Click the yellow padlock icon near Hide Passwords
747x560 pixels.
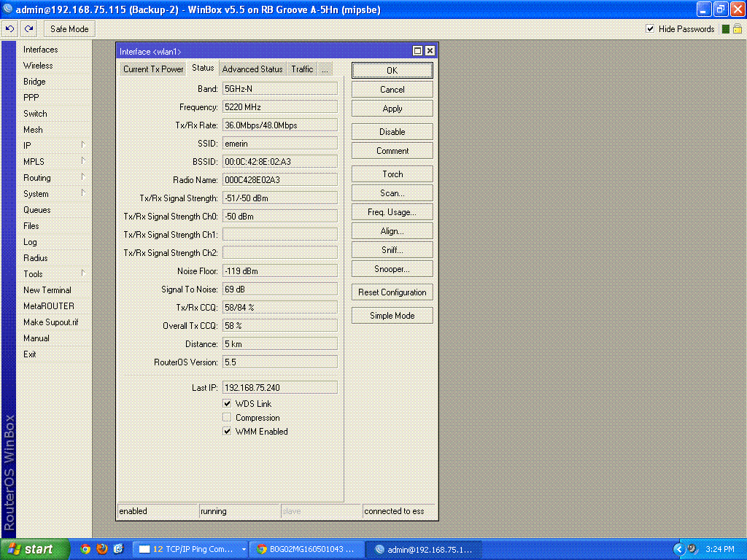coord(738,29)
